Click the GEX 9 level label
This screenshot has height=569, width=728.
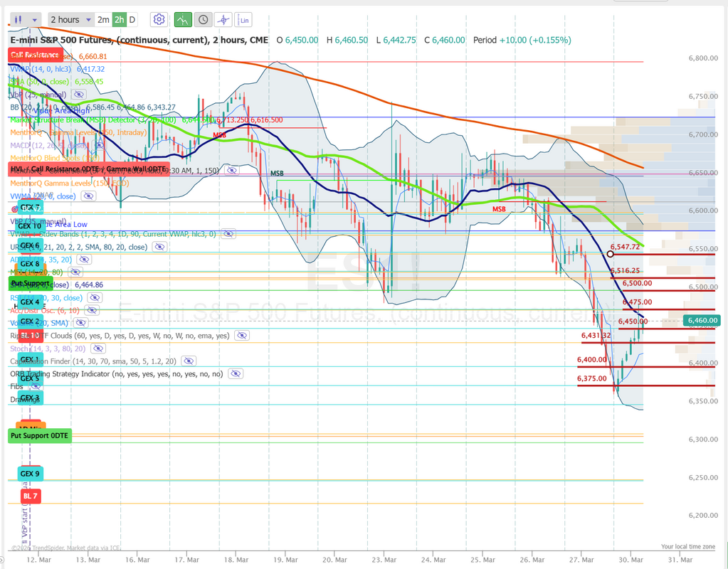[x=30, y=474]
